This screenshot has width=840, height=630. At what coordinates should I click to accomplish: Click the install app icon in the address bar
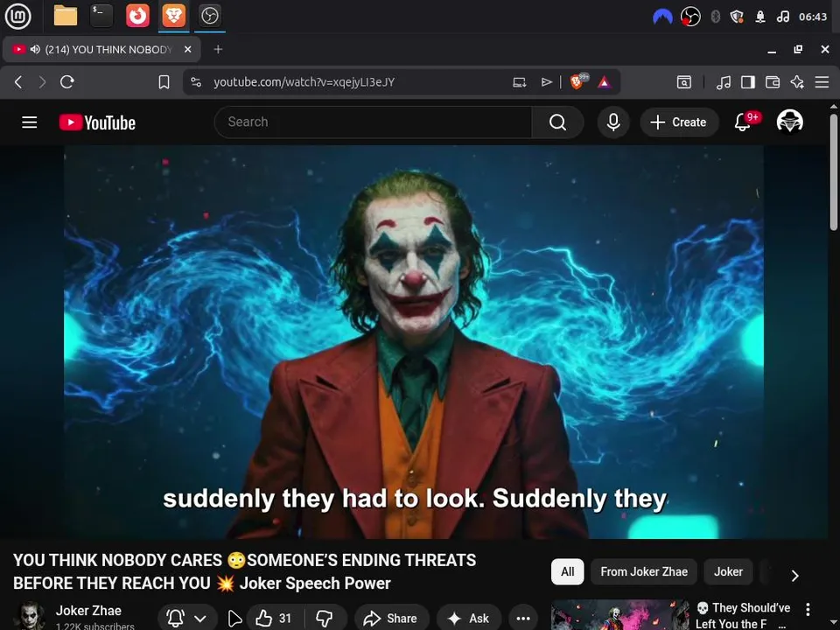[519, 82]
